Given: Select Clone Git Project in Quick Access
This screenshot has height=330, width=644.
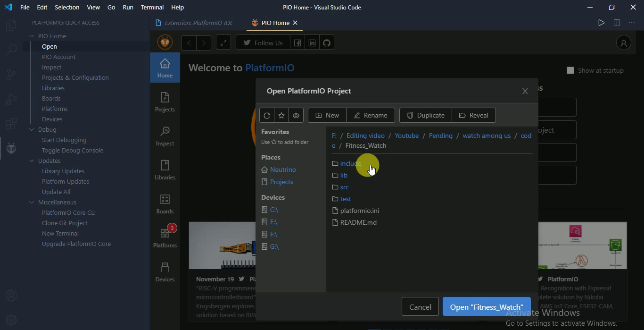Looking at the screenshot, I should [x=65, y=223].
